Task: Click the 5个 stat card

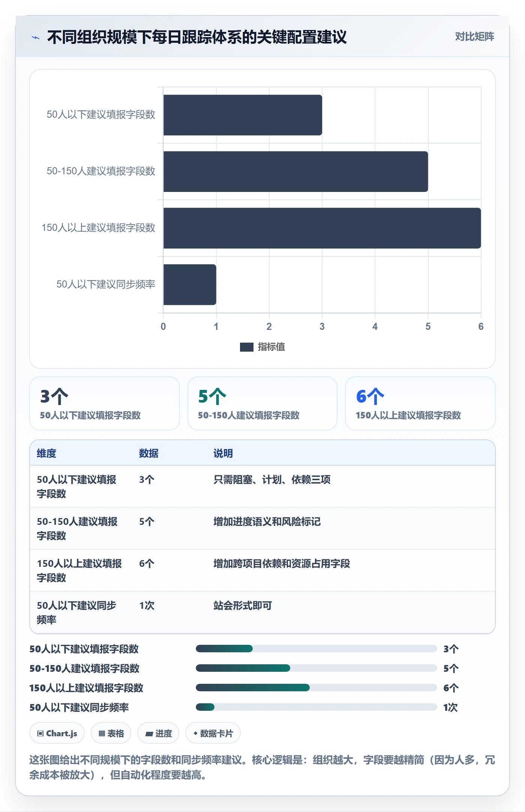Action: coord(262,403)
